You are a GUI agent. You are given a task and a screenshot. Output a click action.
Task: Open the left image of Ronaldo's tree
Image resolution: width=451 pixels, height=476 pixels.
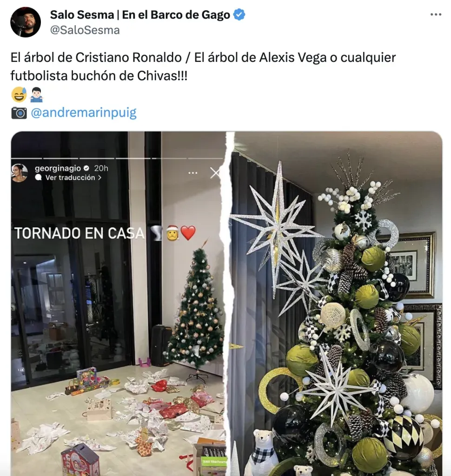coord(119,304)
